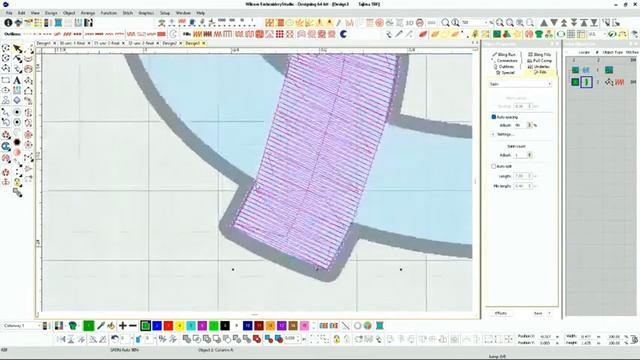Click the satin stitch icon on object row 2

coord(620,82)
